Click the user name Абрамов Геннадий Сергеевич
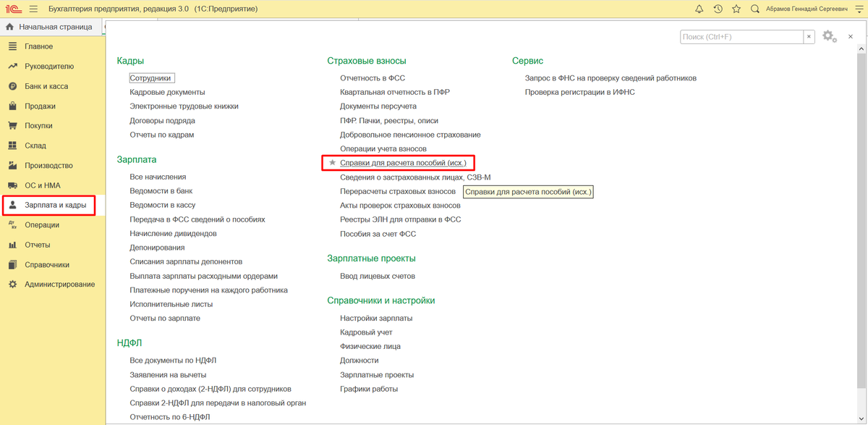The width and height of the screenshot is (868, 425). 805,9
